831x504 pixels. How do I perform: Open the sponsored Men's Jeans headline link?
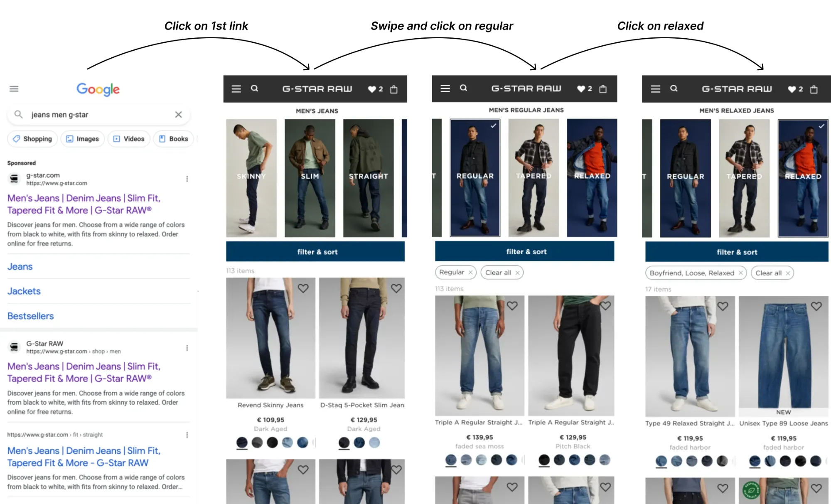click(x=84, y=204)
